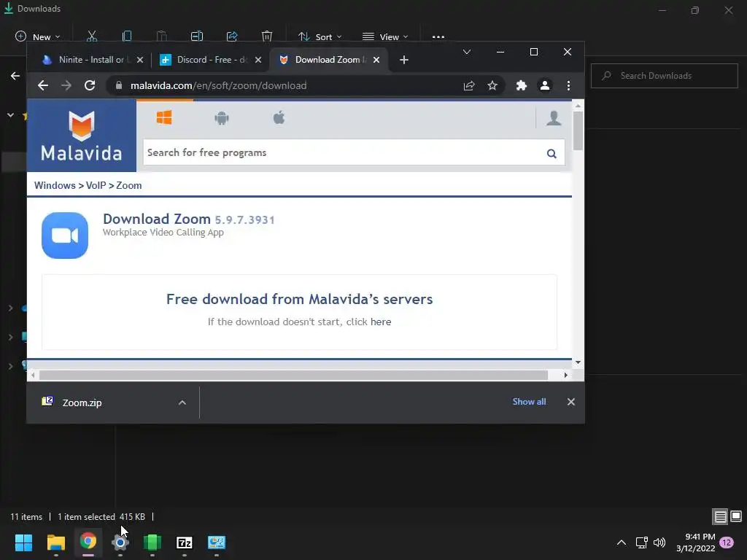Click the Search Downloads box
The image size is (747, 560).
664,76
